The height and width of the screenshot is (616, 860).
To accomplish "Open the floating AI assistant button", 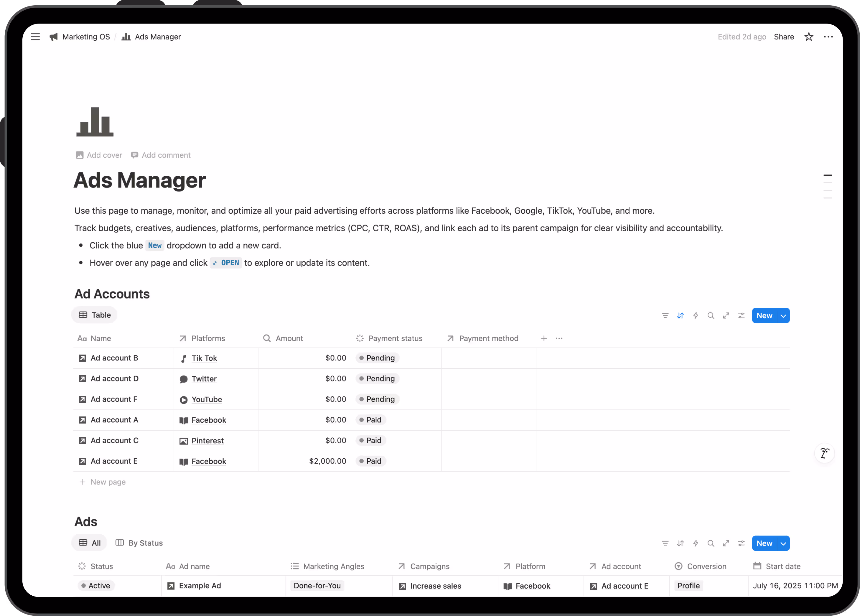I will click(x=825, y=453).
